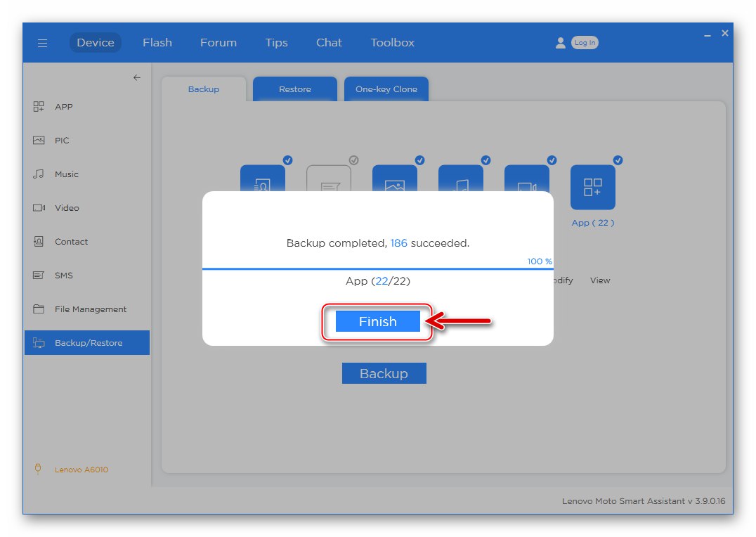Viewport: 756px width, 537px height.
Task: Uncheck the music backup checkmark
Action: pyautogui.click(x=486, y=160)
